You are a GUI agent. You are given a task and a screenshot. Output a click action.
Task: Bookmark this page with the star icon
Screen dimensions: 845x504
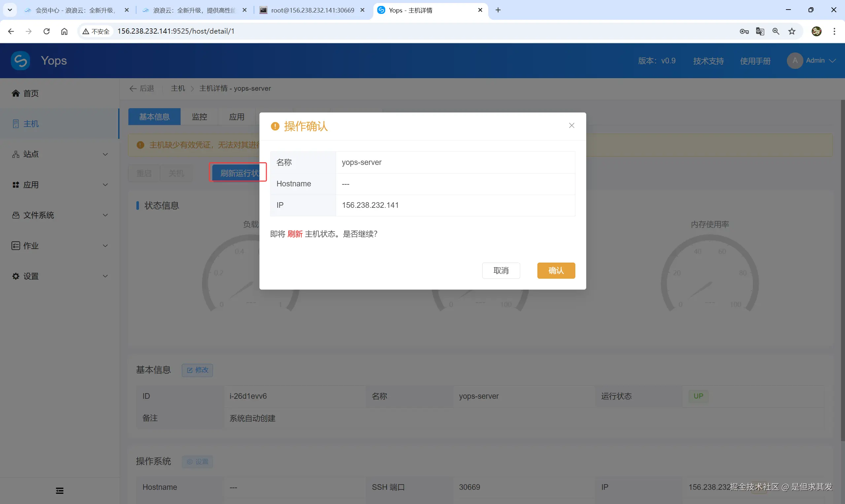click(792, 31)
